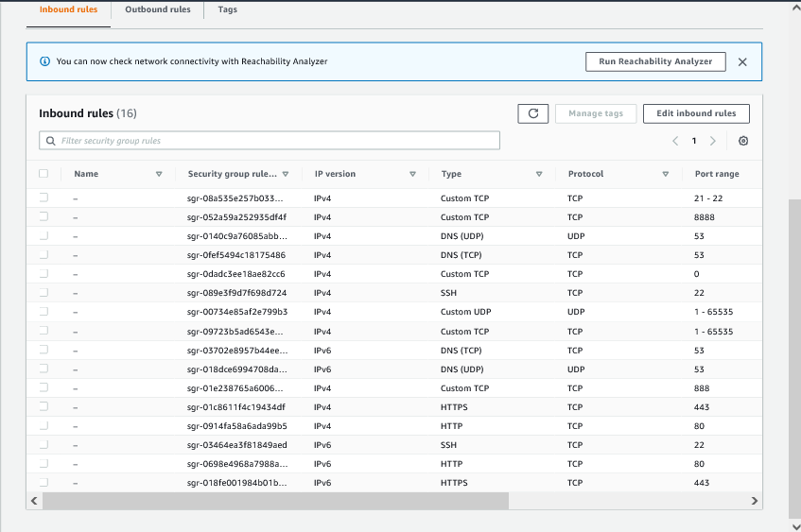The height and width of the screenshot is (532, 801).
Task: Dismiss the Reachability Analyzer info banner
Action: pos(742,61)
